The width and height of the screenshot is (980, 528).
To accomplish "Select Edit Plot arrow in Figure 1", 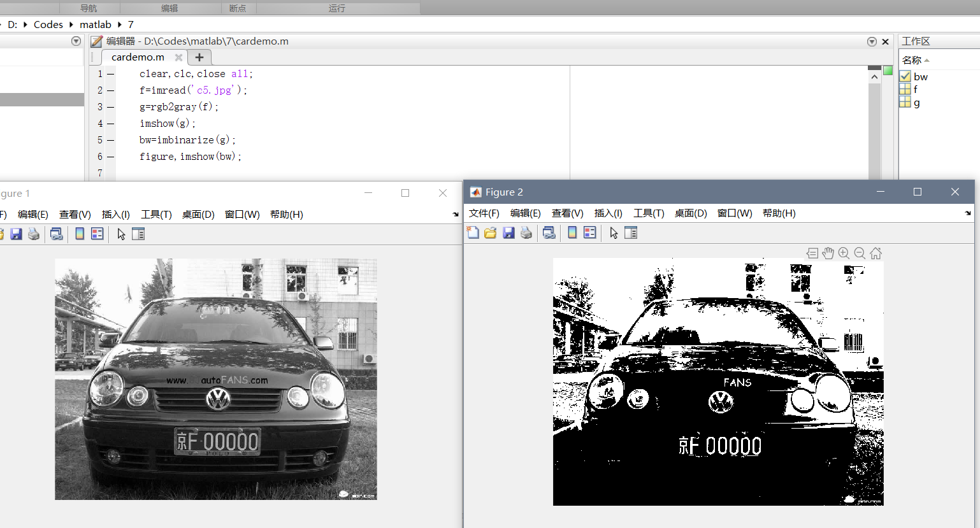I will pos(121,234).
